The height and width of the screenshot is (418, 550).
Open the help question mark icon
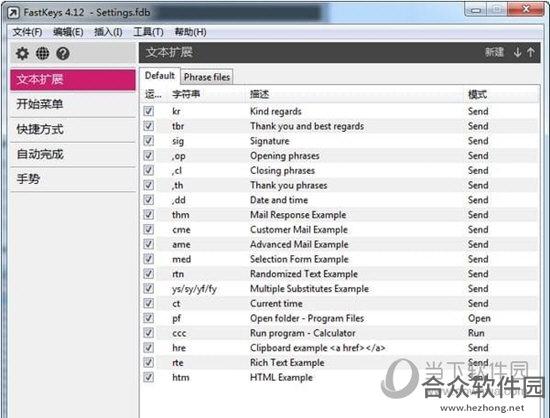click(x=63, y=53)
